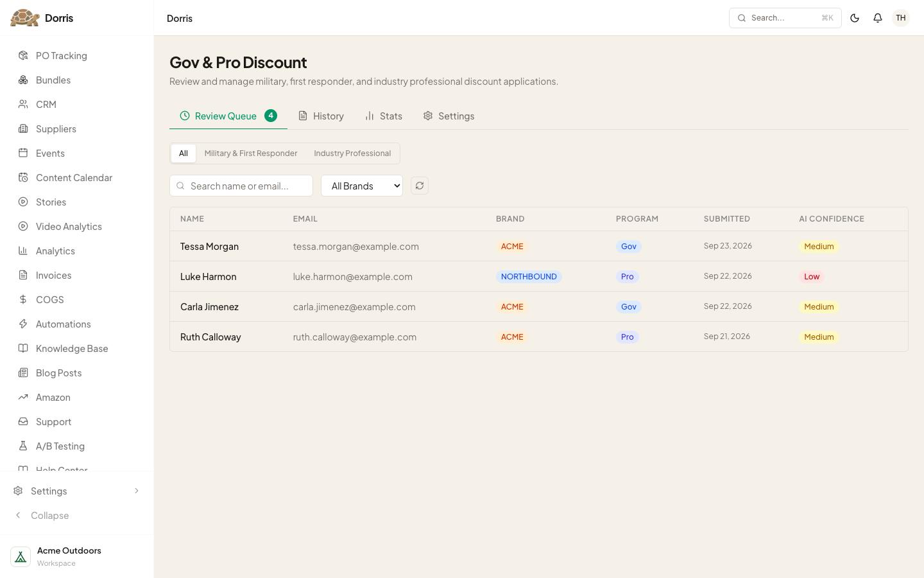The width and height of the screenshot is (924, 578).
Task: Select the All filter segment
Action: (x=184, y=153)
